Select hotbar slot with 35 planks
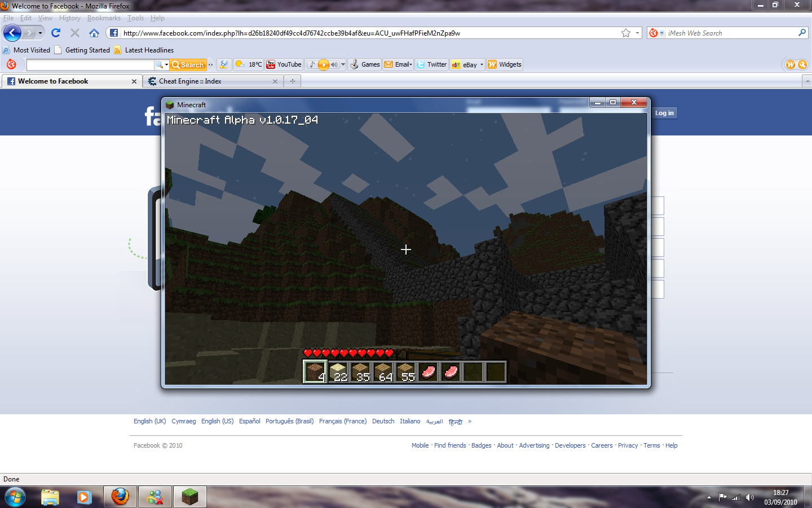The width and height of the screenshot is (812, 508). click(360, 372)
